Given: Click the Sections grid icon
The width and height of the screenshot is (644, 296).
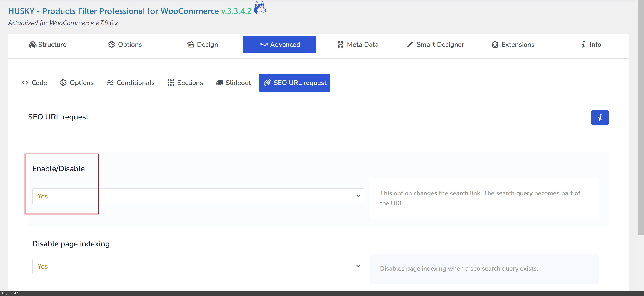Looking at the screenshot, I should pos(171,83).
